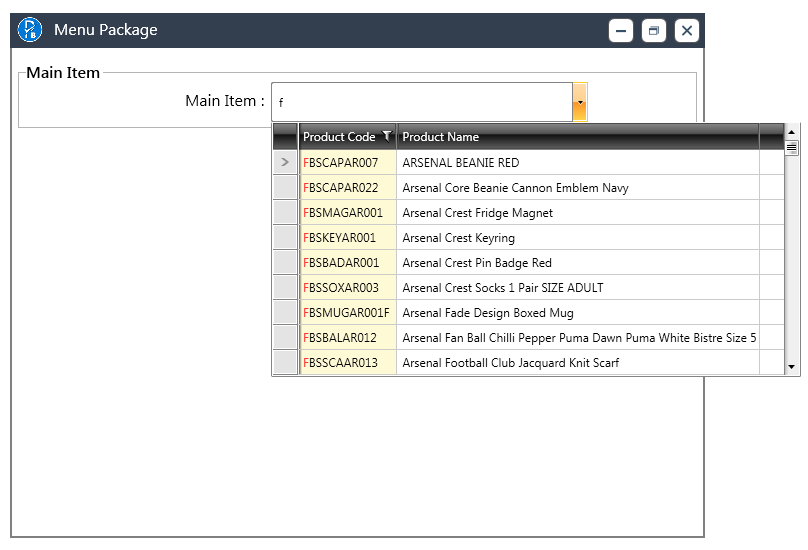The width and height of the screenshot is (808, 550).
Task: Select Arsenal Crest Pin Badge Red item
Action: click(x=477, y=263)
